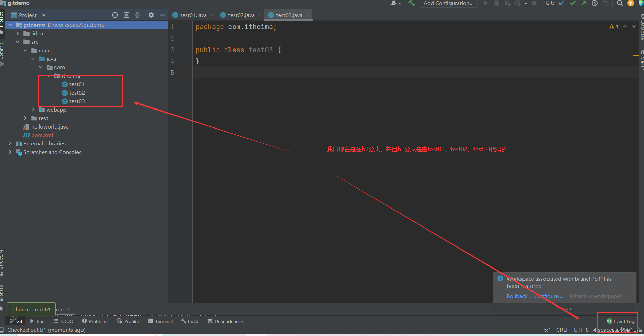644x336 pixels.
Task: Switch to the test01.java tab
Action: point(193,15)
